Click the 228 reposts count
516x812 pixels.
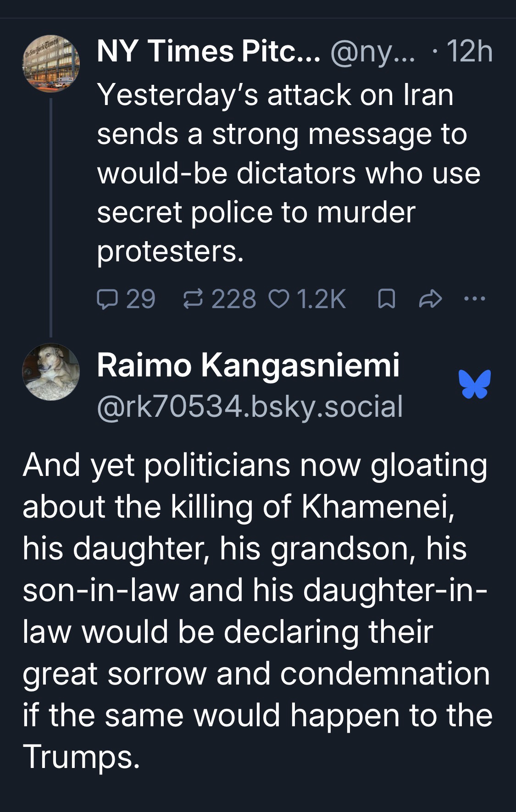tap(234, 299)
